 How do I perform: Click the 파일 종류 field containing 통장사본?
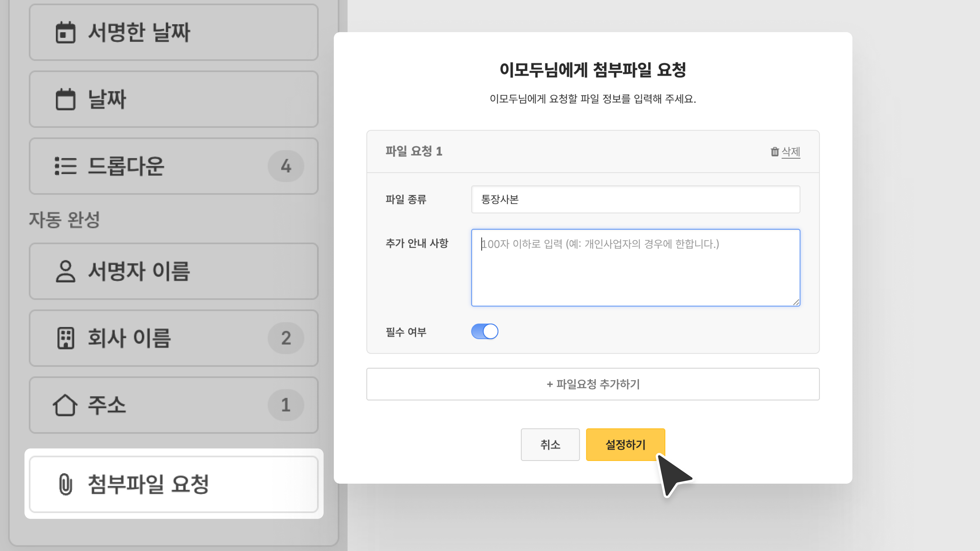[635, 199]
